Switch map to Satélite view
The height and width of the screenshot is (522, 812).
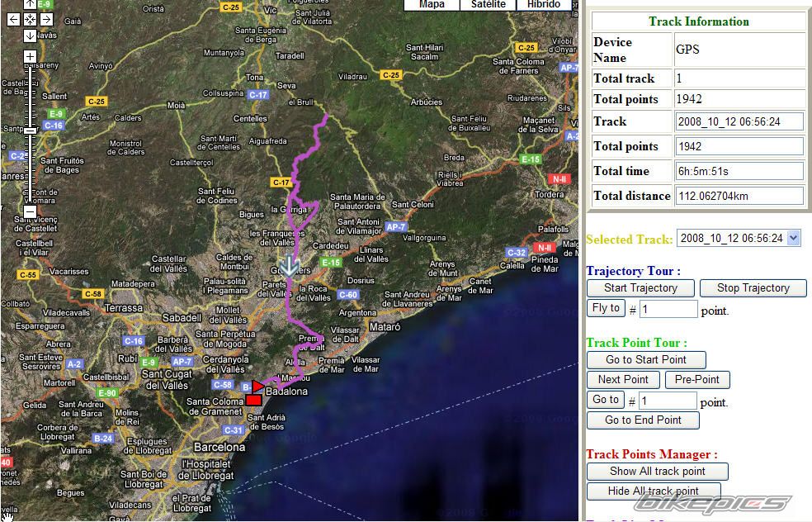click(x=488, y=5)
